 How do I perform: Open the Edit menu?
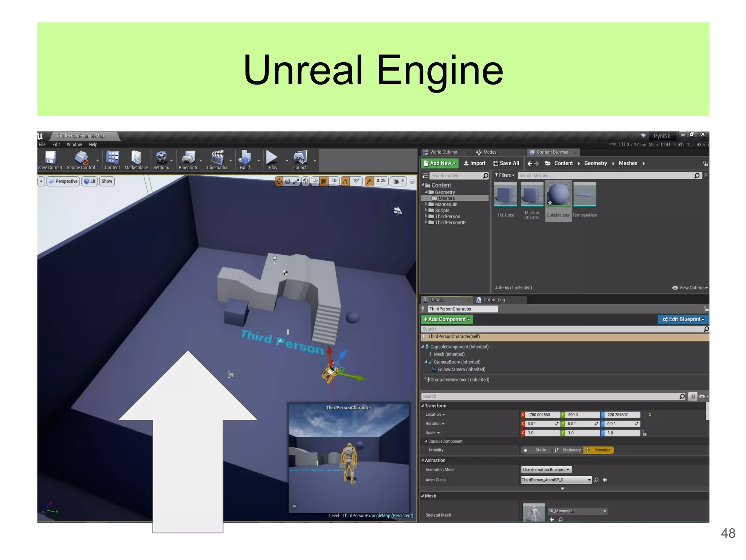(x=56, y=145)
